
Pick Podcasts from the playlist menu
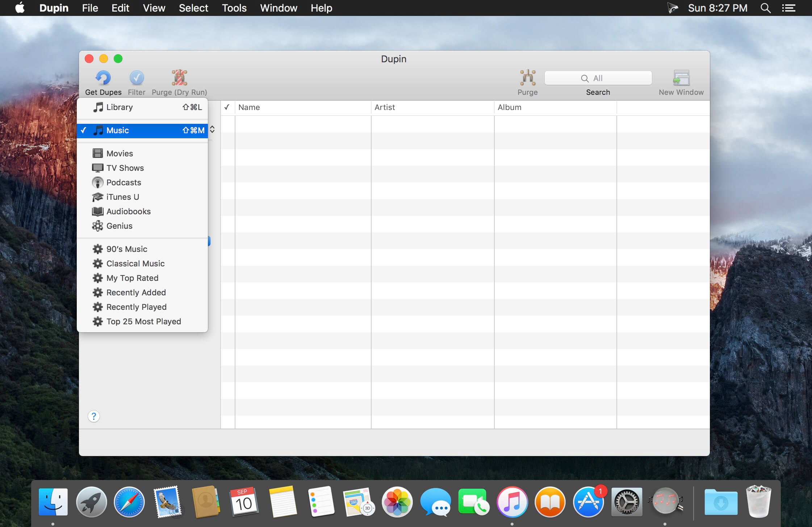[142, 182]
